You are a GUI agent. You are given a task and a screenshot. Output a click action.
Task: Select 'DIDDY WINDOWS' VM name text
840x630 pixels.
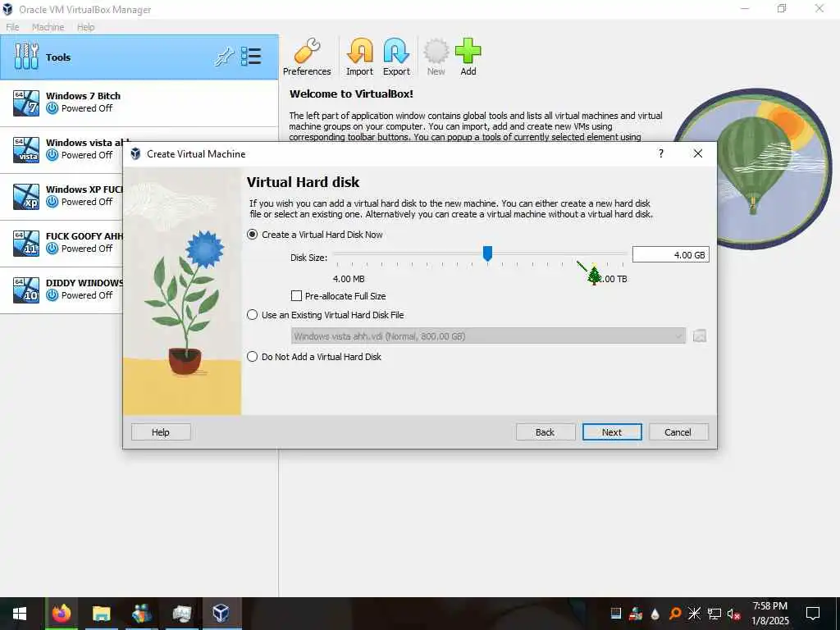coord(84,283)
